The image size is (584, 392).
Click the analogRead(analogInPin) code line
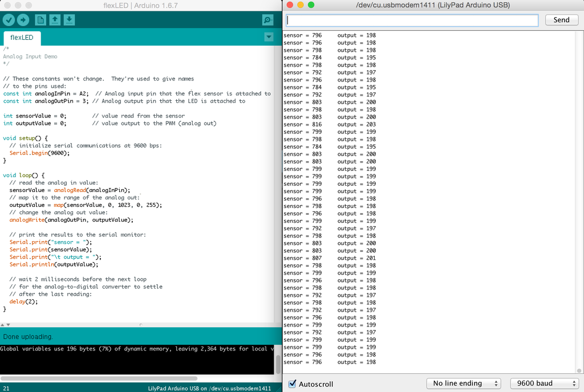tap(70, 190)
